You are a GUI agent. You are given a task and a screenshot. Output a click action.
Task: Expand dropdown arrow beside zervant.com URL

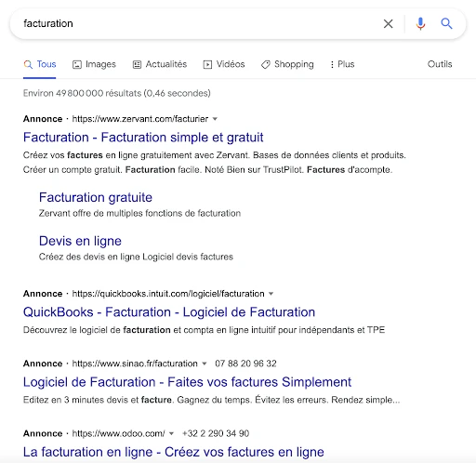[215, 119]
